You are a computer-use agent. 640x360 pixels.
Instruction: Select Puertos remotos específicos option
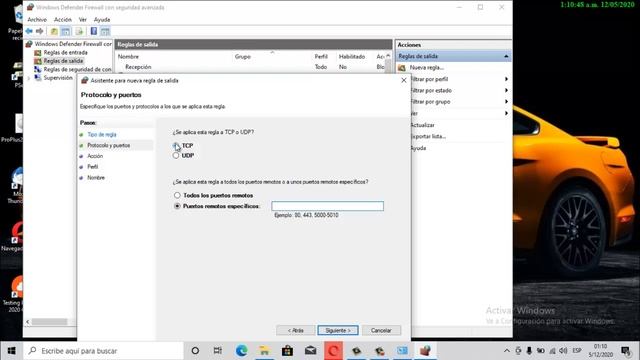tap(177, 206)
